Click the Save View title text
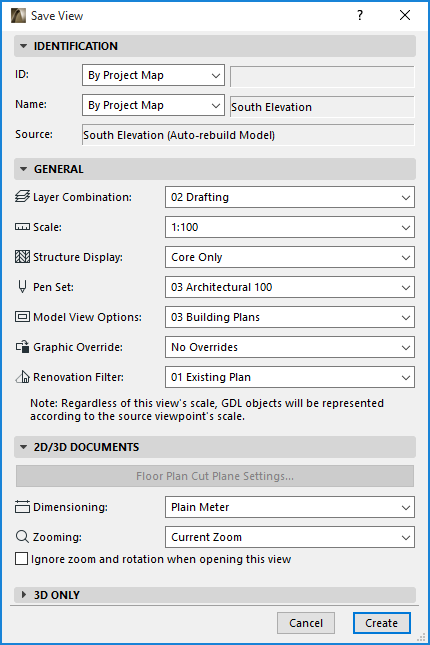 click(57, 16)
